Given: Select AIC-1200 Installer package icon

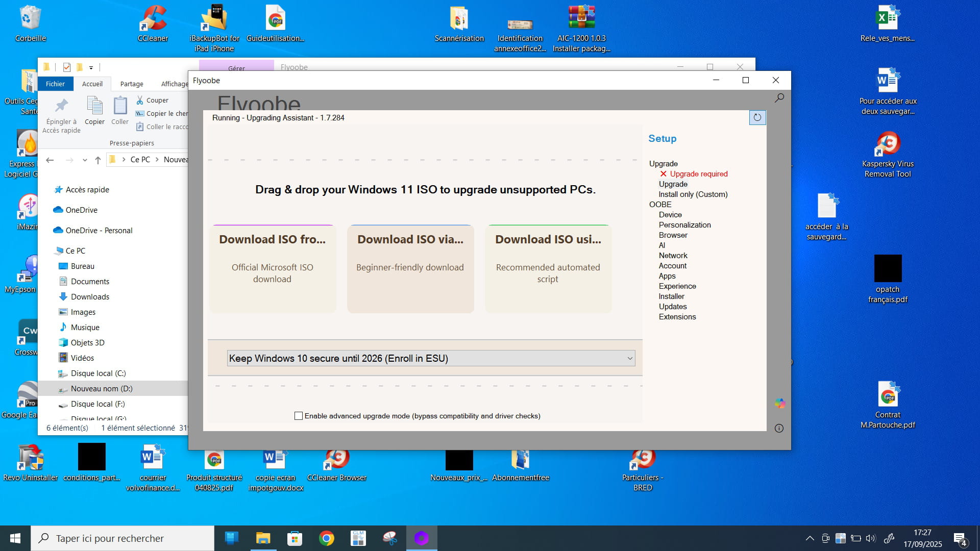Looking at the screenshot, I should click(x=581, y=29).
